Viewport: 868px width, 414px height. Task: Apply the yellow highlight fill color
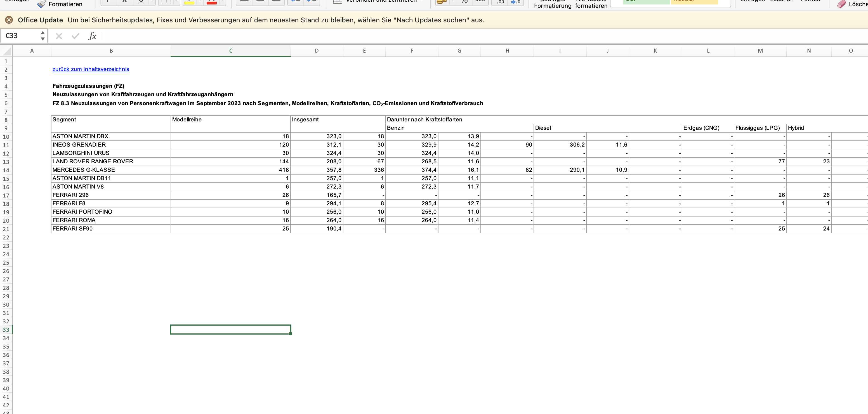[x=189, y=2]
